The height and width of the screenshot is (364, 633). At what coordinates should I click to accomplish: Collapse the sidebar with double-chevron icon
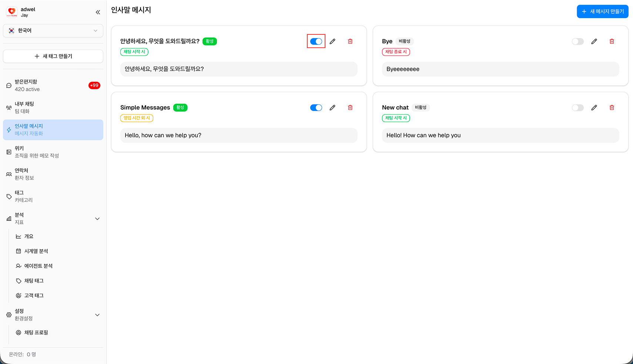coord(98,12)
